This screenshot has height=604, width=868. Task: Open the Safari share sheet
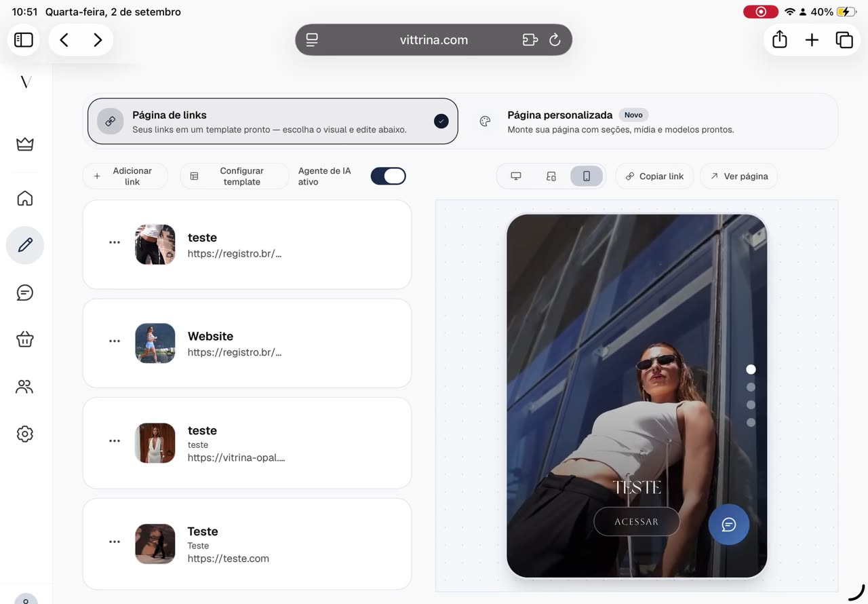pyautogui.click(x=780, y=40)
